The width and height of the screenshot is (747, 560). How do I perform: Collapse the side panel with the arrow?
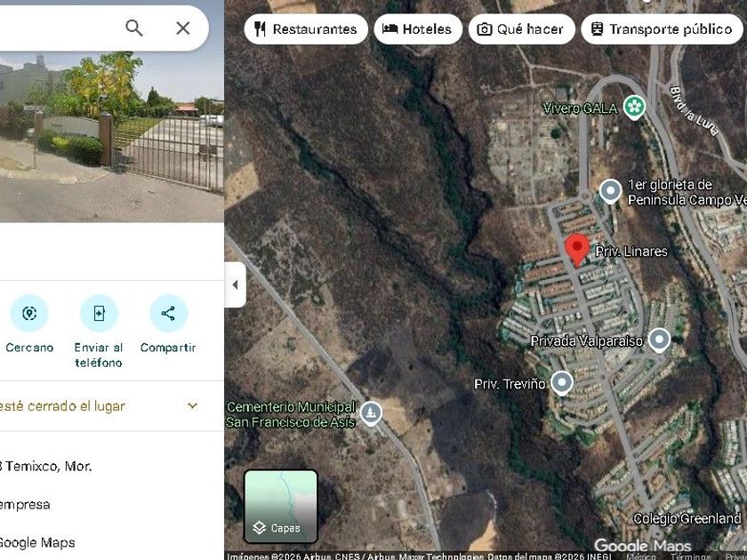[x=236, y=284]
